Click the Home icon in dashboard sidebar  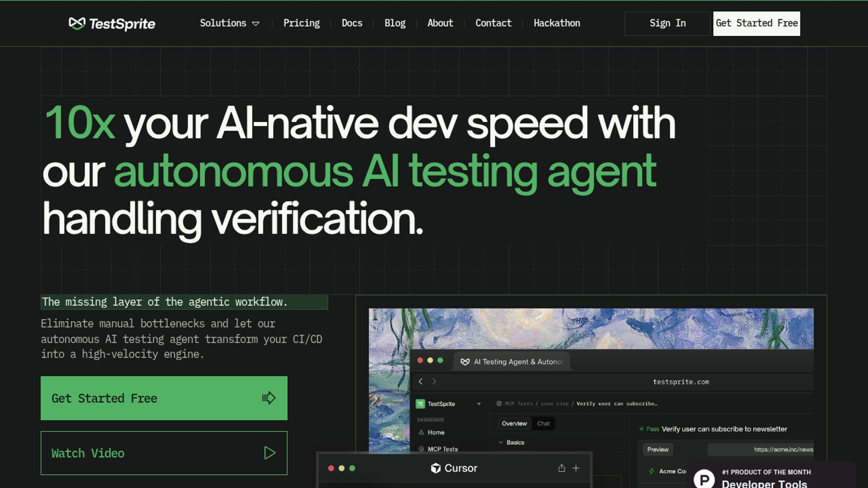click(x=421, y=432)
